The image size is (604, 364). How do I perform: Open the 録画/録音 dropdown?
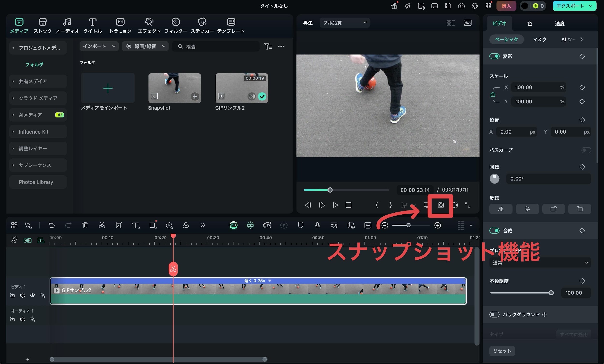click(x=145, y=46)
